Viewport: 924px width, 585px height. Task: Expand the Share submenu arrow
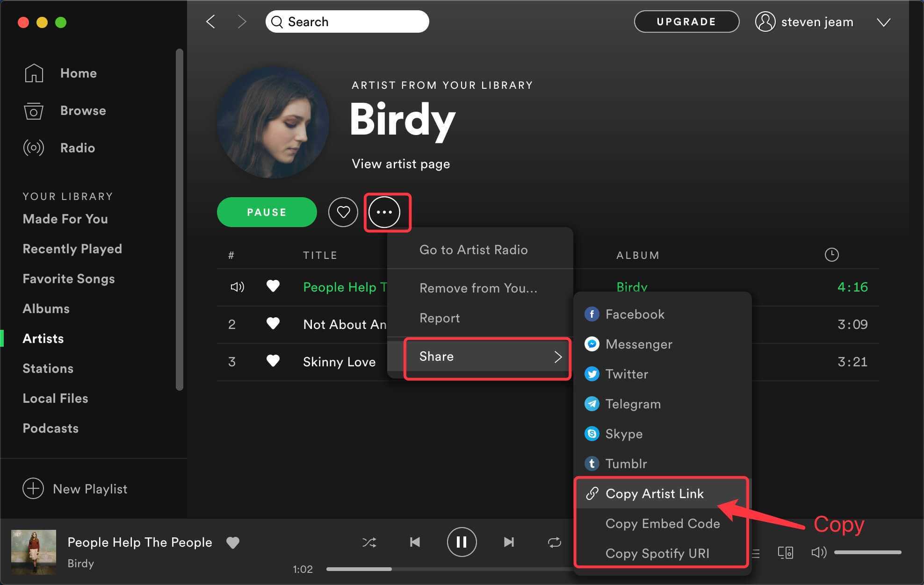[x=558, y=356]
